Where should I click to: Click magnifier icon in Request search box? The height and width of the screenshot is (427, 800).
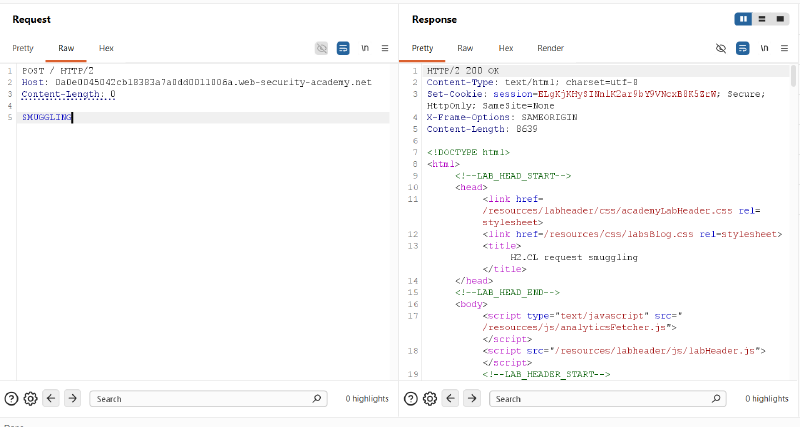coord(317,398)
